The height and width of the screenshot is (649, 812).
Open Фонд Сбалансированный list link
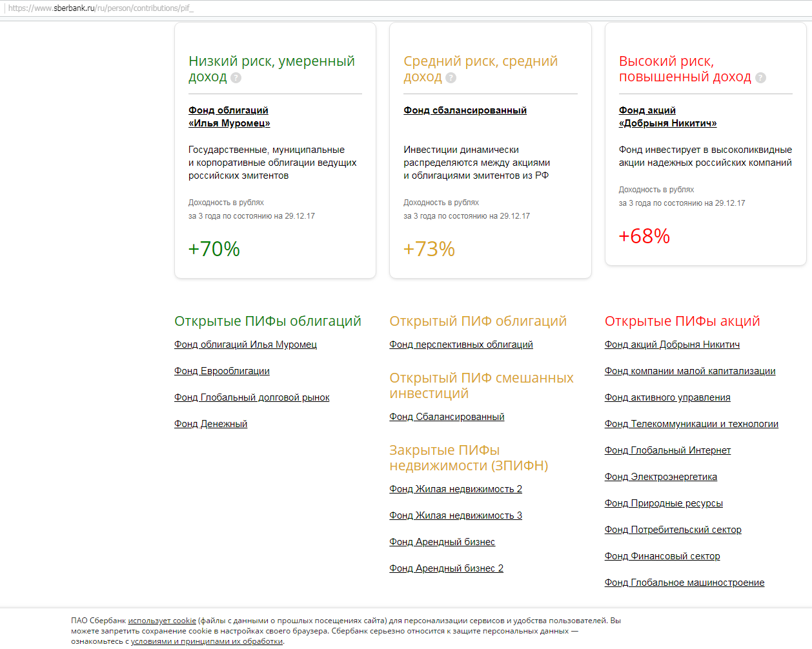[447, 417]
